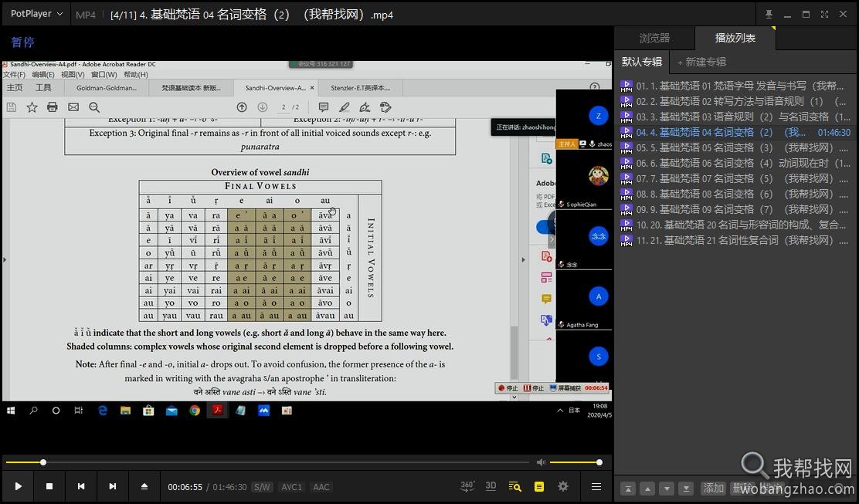Open file with the eject button
This screenshot has height=504, width=859.
[x=144, y=486]
